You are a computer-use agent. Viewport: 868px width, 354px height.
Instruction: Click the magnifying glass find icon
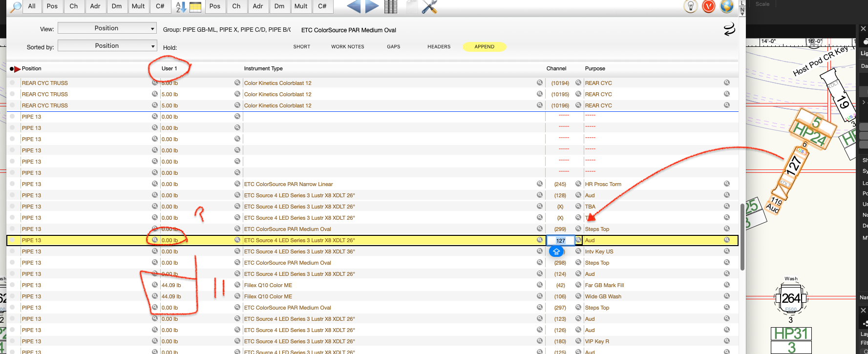[x=16, y=7]
